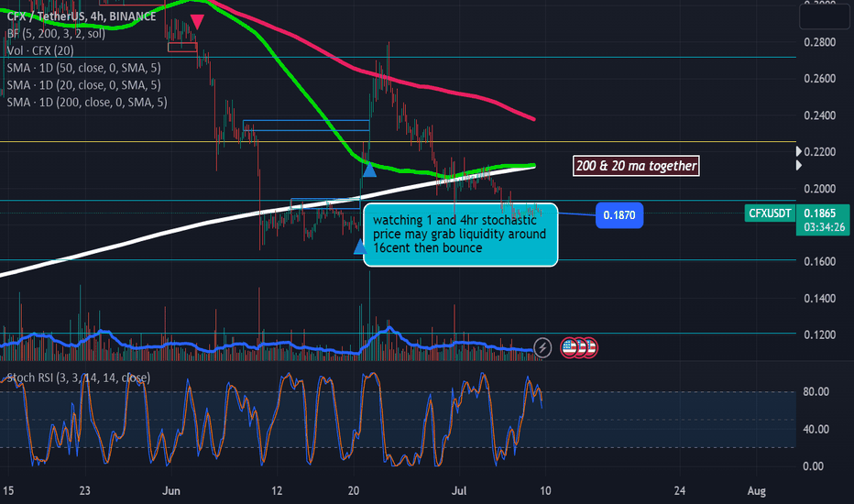854x504 pixels.
Task: Click the CFXUSDT price tag label
Action: [x=770, y=213]
